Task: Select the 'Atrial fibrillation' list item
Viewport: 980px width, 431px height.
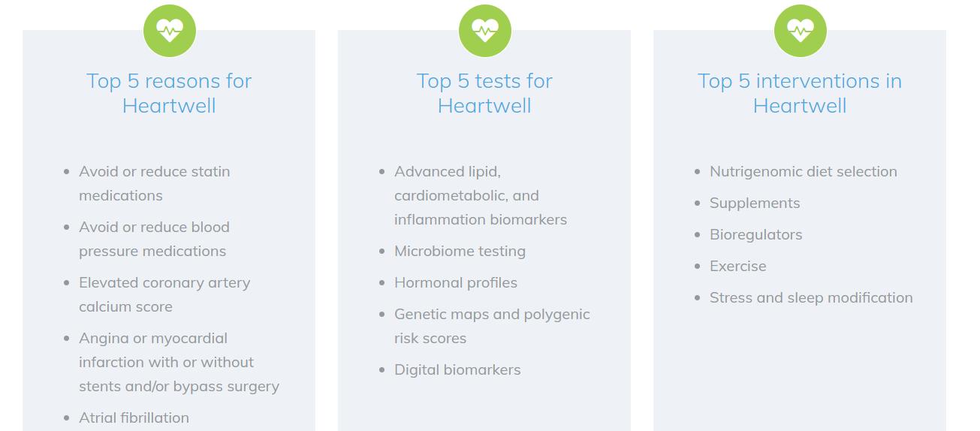Action: (134, 417)
